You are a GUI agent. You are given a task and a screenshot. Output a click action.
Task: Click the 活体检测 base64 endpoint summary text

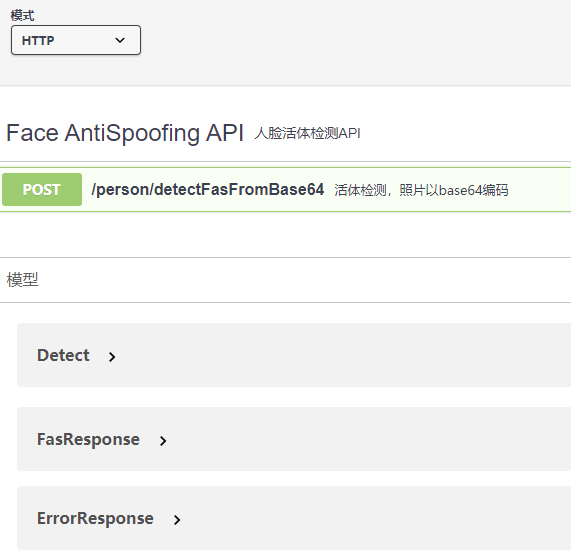tap(421, 190)
